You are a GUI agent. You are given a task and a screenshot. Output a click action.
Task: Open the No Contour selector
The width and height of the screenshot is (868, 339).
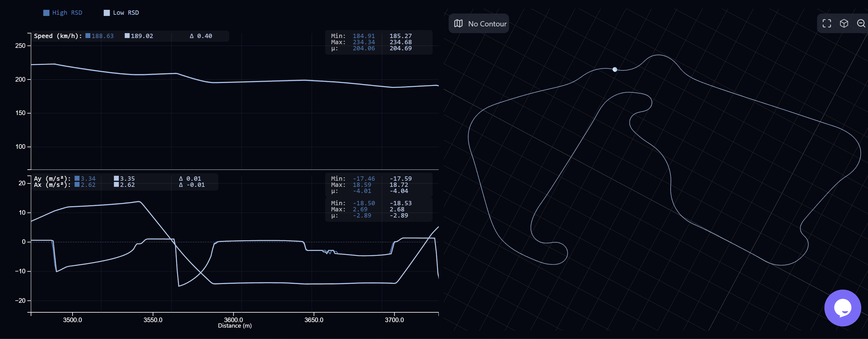(x=478, y=24)
